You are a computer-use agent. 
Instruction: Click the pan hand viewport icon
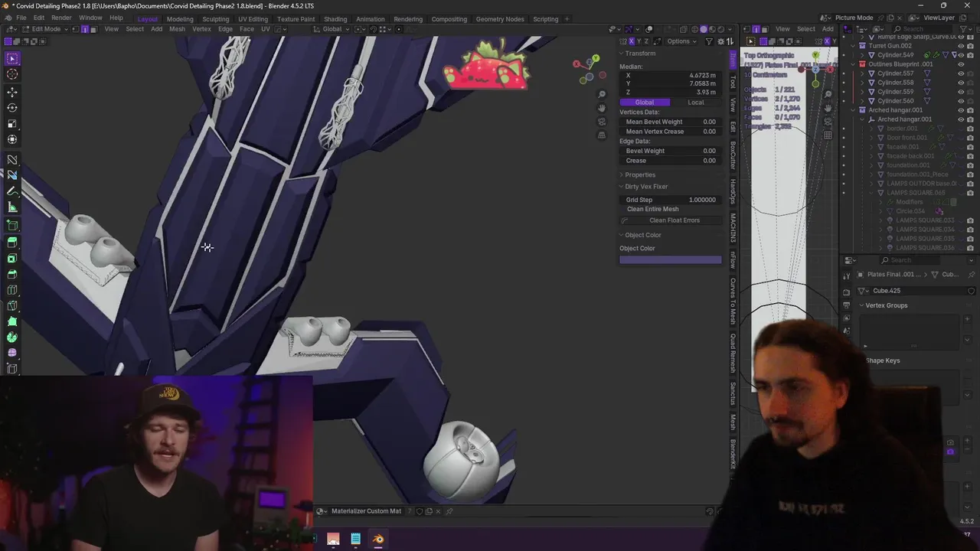(602, 108)
